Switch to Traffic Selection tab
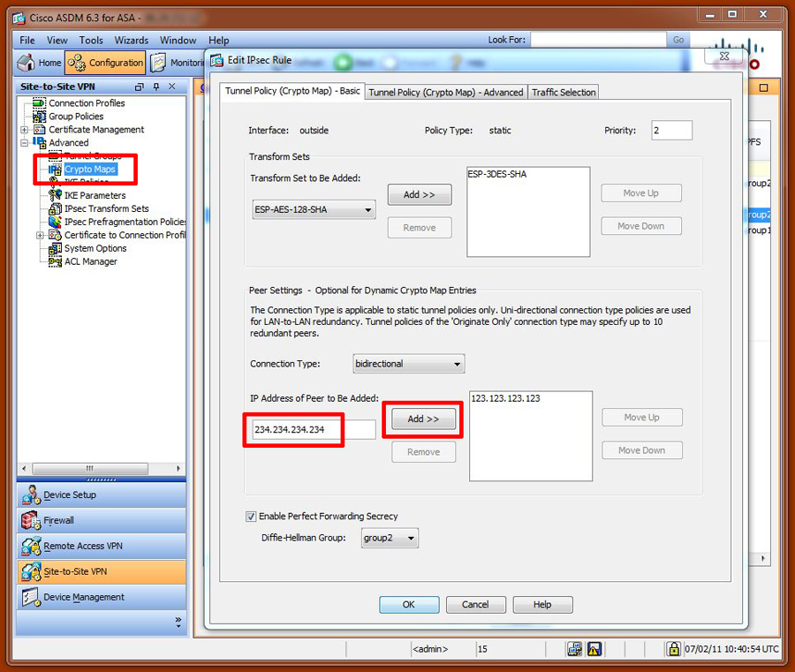The width and height of the screenshot is (795, 672). click(564, 92)
